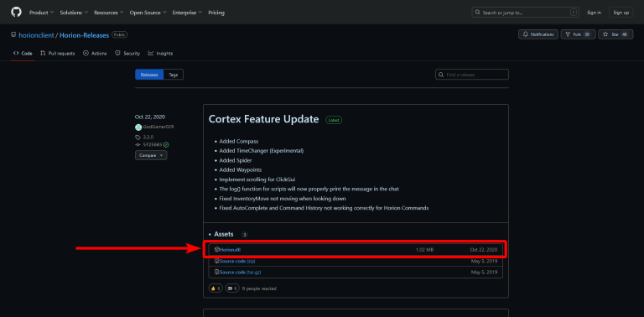Image resolution: width=644 pixels, height=317 pixels.
Task: Fork the repository
Action: [x=578, y=34]
